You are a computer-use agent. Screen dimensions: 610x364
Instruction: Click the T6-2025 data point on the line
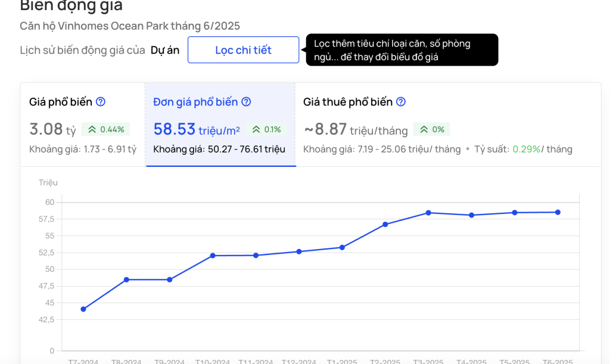558,212
